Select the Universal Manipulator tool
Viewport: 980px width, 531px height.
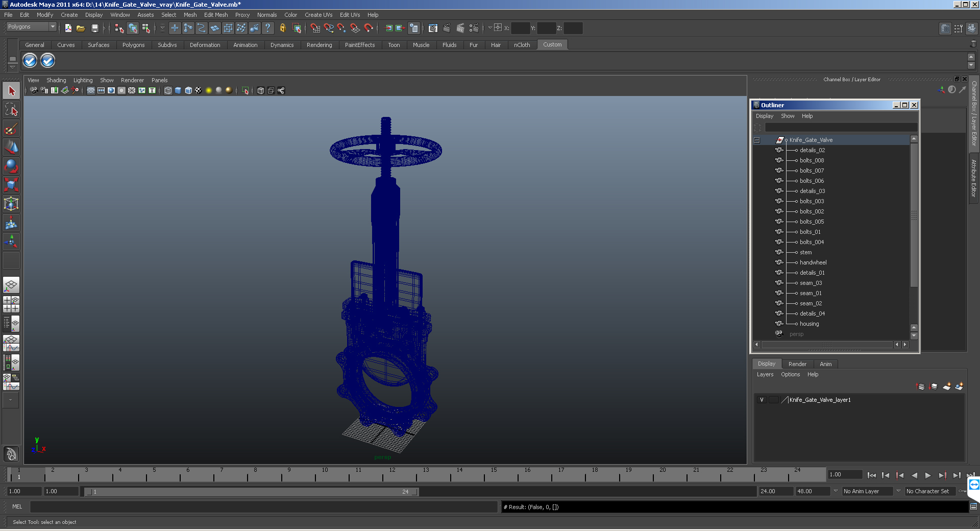tap(11, 204)
